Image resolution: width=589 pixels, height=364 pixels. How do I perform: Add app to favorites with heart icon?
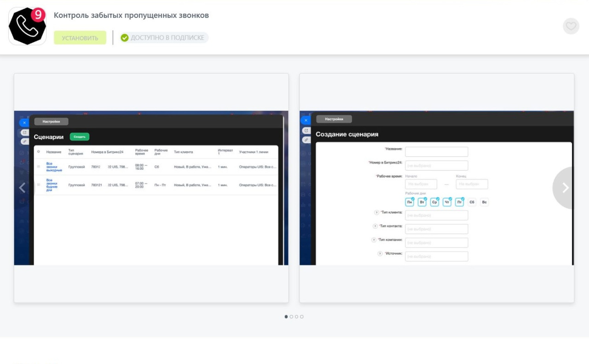tap(571, 26)
